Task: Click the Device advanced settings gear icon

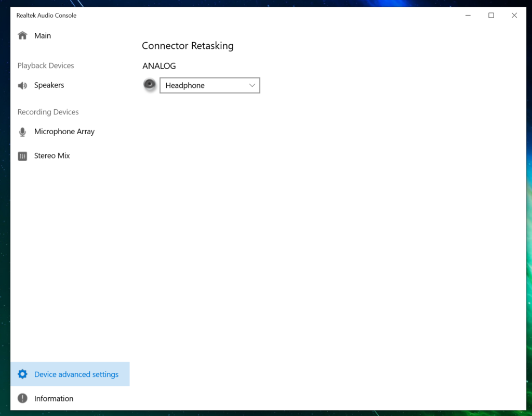Action: click(x=22, y=374)
